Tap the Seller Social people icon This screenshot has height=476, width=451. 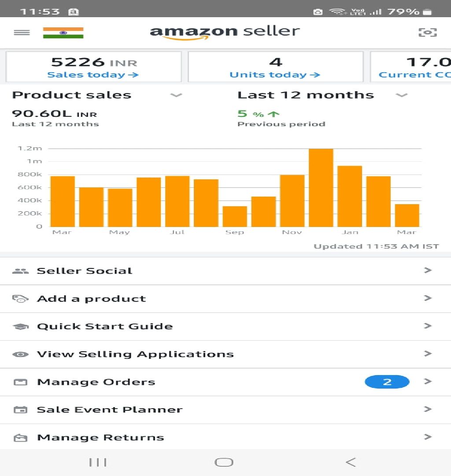(x=20, y=271)
